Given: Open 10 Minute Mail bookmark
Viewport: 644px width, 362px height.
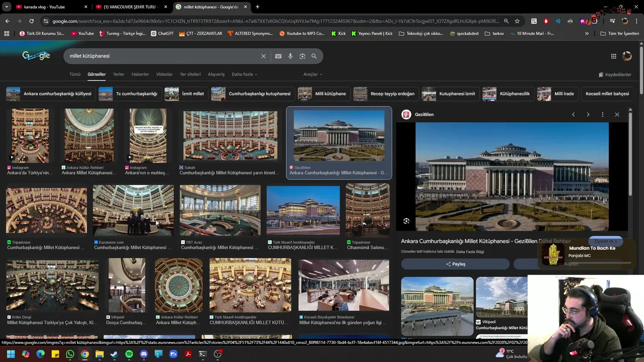Looking at the screenshot, I should [x=532, y=34].
